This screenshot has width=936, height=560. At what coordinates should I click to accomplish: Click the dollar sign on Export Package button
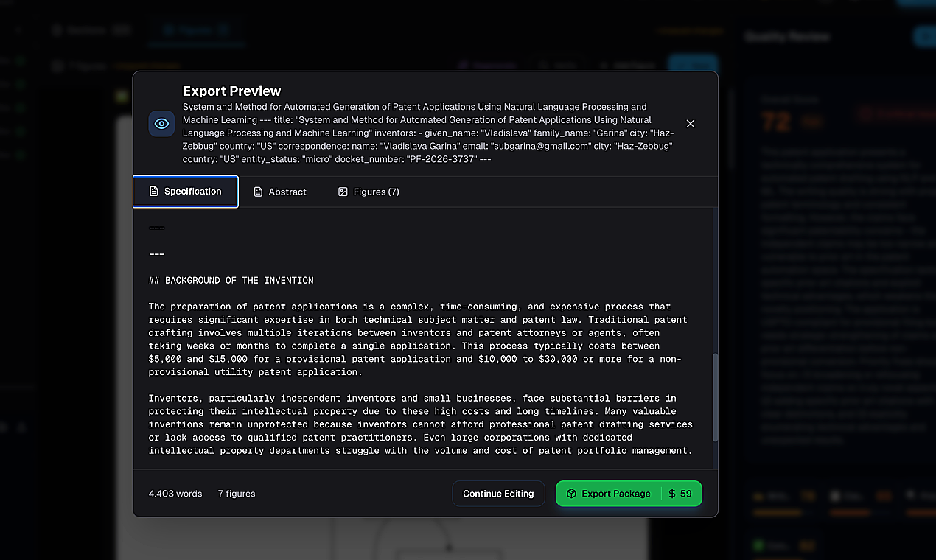click(x=672, y=494)
